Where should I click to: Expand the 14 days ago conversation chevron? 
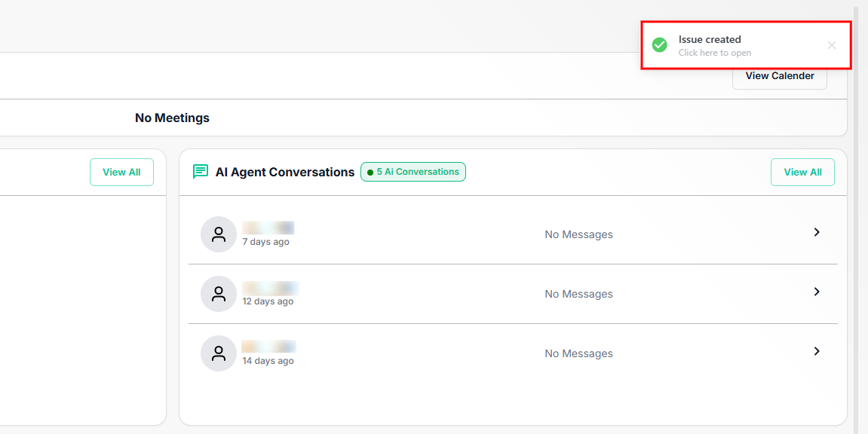pos(817,352)
